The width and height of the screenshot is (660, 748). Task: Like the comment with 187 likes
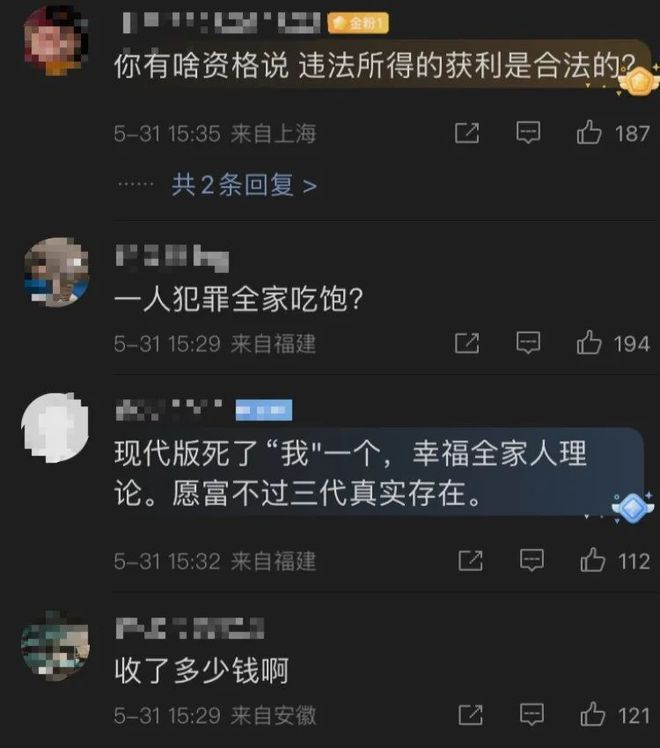(589, 132)
